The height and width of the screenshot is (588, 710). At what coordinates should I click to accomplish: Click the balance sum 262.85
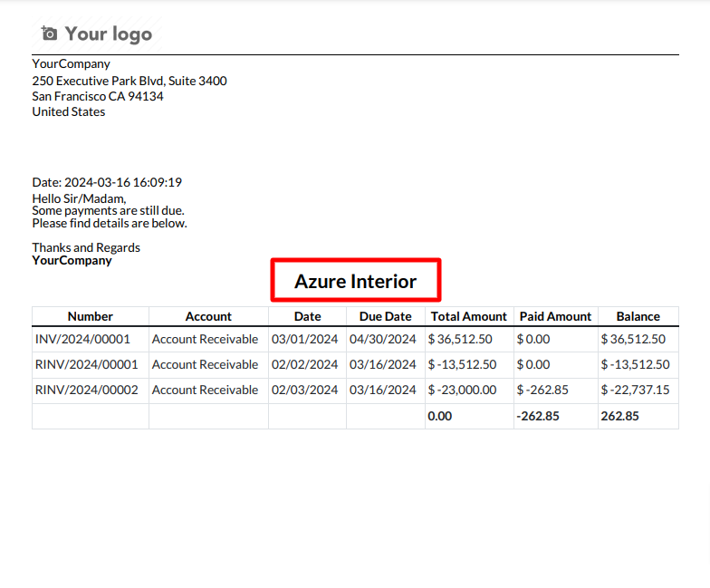[619, 417]
